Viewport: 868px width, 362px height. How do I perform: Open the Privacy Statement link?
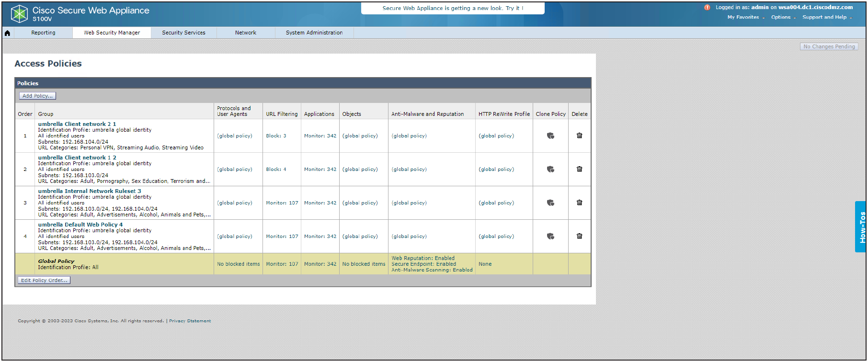click(190, 321)
